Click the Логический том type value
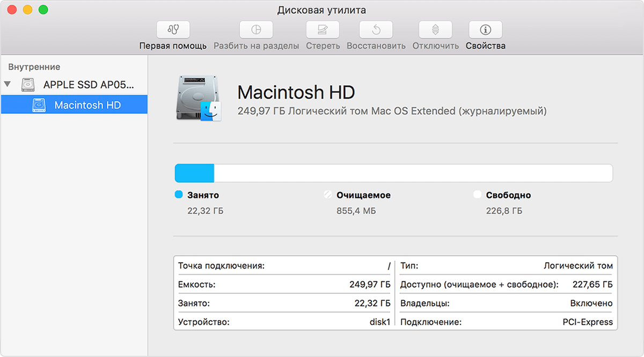The width and height of the screenshot is (644, 357). 578,266
